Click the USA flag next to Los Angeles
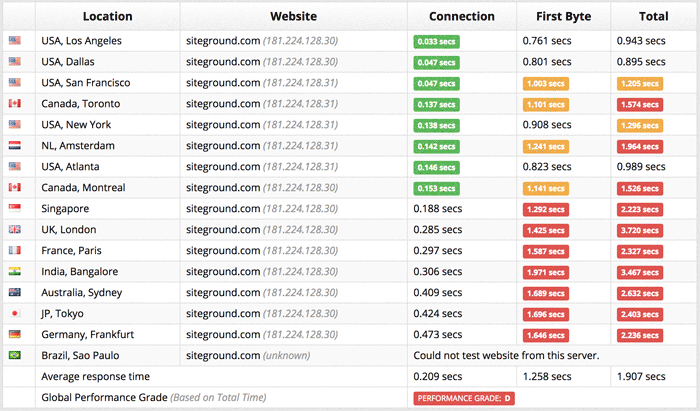This screenshot has width=700, height=411. [15, 41]
